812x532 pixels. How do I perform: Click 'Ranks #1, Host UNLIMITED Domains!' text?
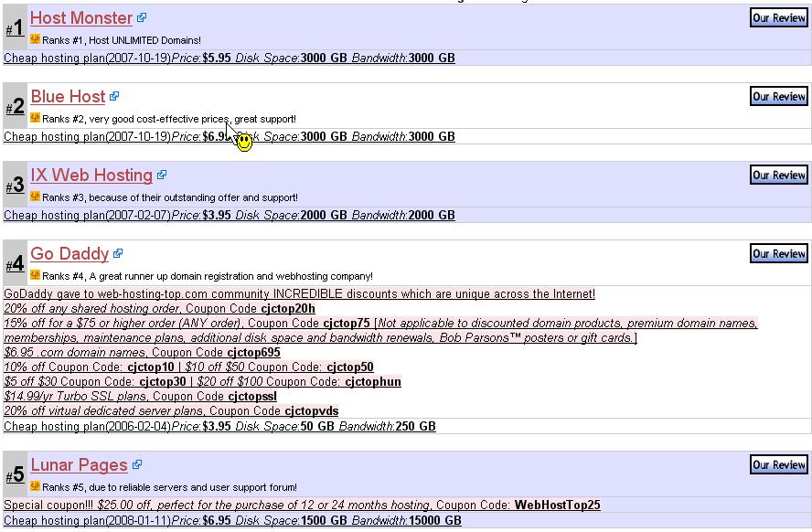click(x=122, y=40)
